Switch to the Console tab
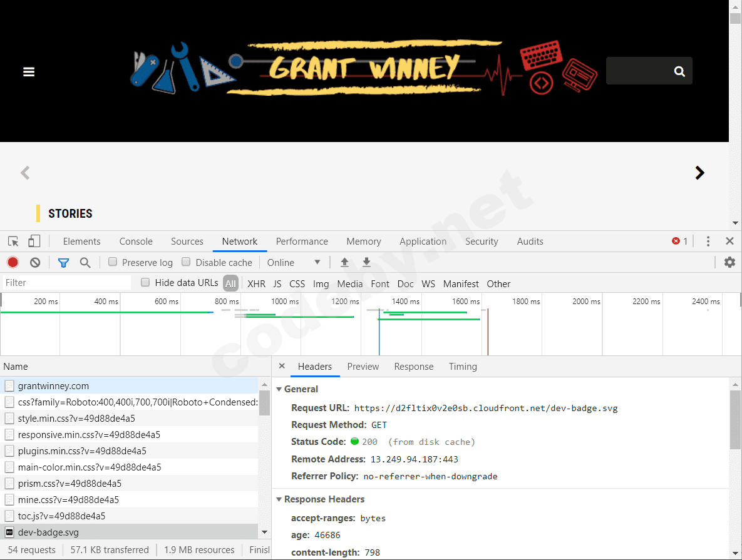 135,241
